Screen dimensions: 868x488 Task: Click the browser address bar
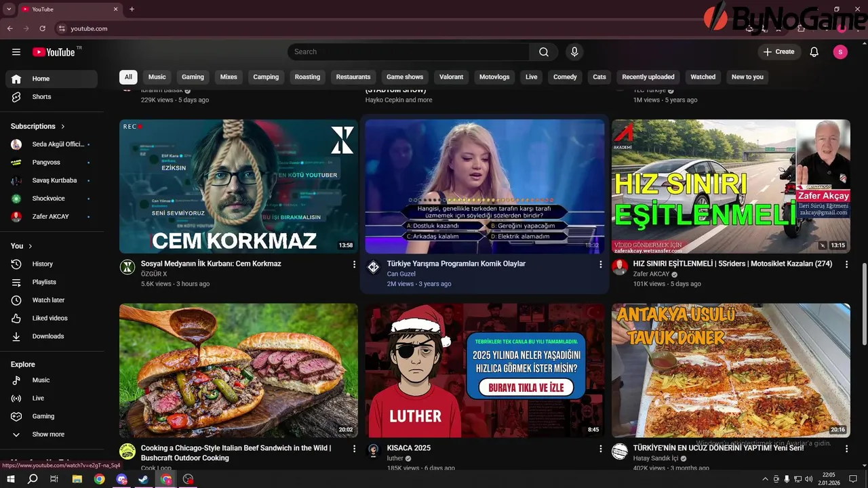pos(380,28)
